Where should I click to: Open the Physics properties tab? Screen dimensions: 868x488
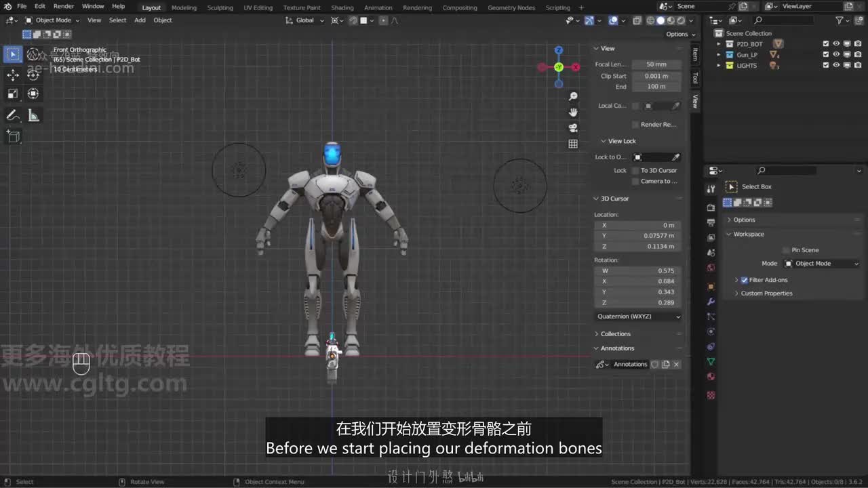(711, 331)
